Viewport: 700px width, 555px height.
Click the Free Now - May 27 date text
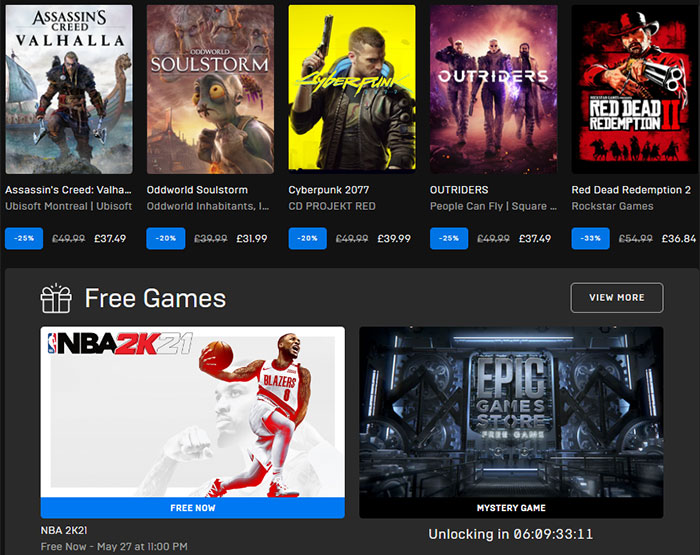[x=114, y=547]
